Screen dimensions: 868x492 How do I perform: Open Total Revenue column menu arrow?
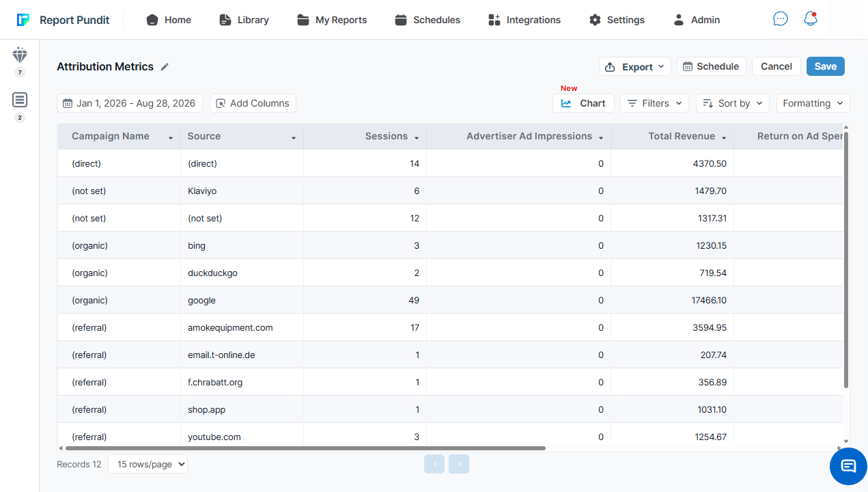(x=724, y=138)
